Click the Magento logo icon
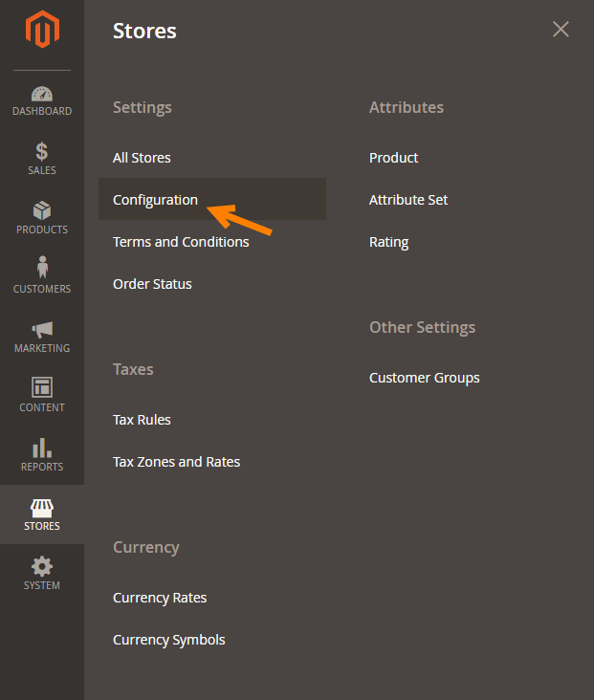 41,32
